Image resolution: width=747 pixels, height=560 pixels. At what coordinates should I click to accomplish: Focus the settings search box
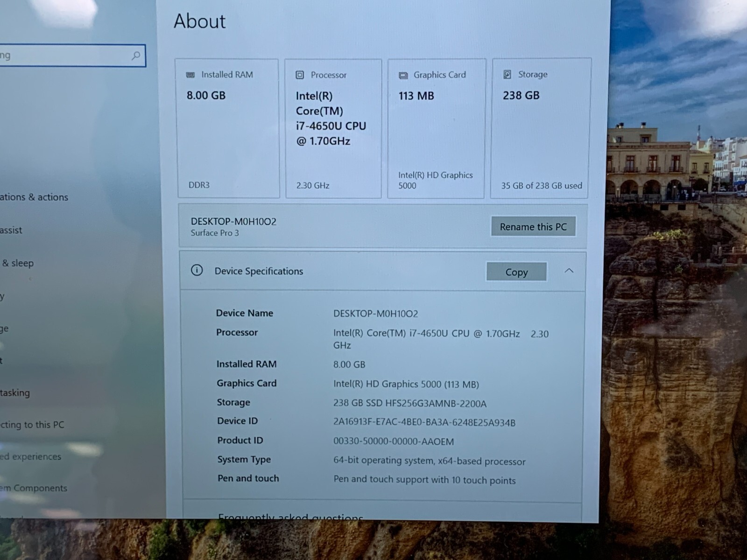(x=72, y=56)
